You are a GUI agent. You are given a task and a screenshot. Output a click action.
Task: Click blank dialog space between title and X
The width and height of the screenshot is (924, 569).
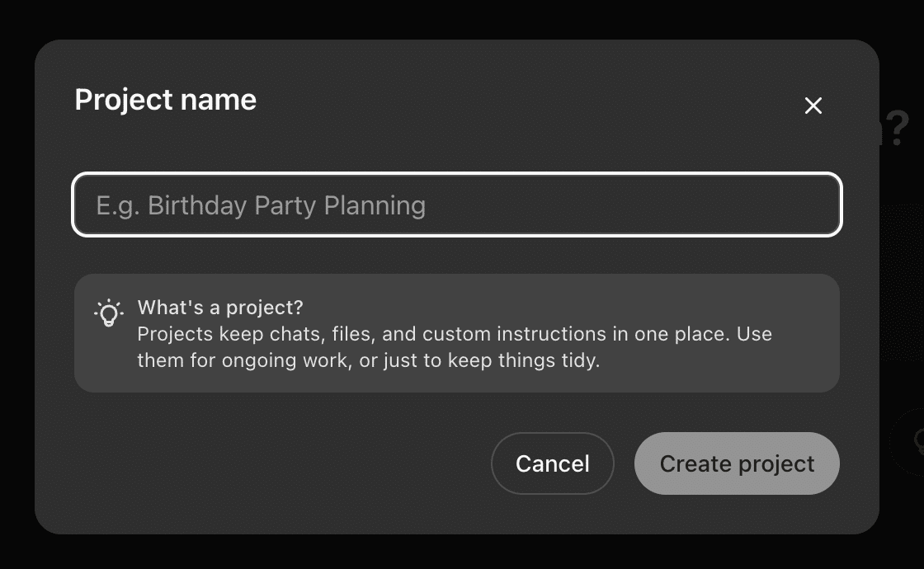528,101
